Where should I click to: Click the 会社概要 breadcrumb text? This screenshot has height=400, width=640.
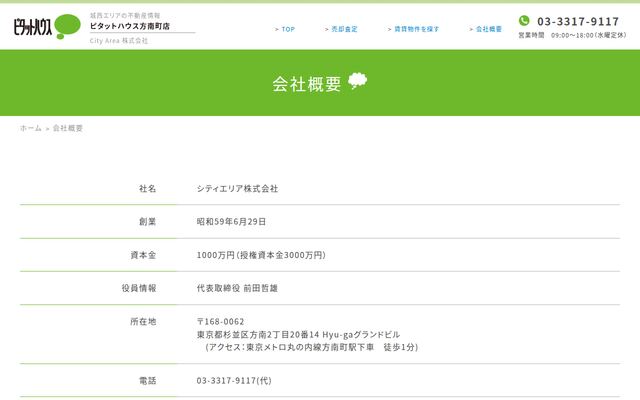pyautogui.click(x=68, y=128)
